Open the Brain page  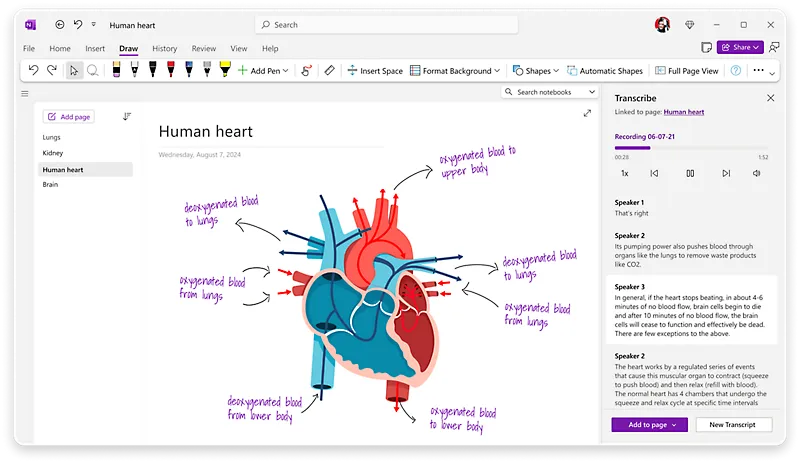(x=50, y=184)
